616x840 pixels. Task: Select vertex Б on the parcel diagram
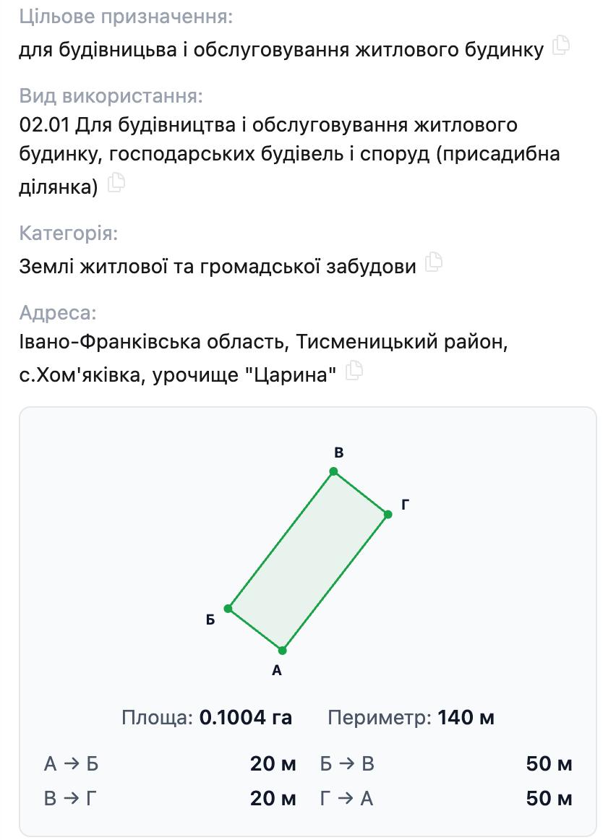[228, 609]
